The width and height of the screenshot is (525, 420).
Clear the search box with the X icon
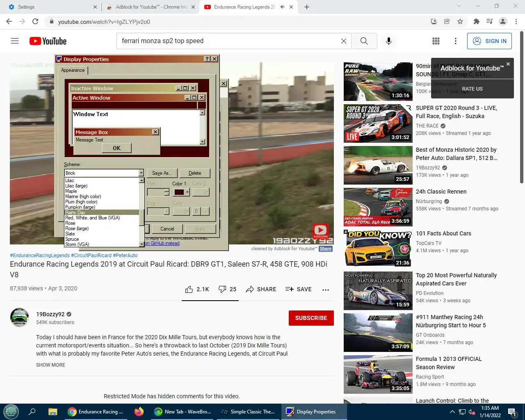344,41
